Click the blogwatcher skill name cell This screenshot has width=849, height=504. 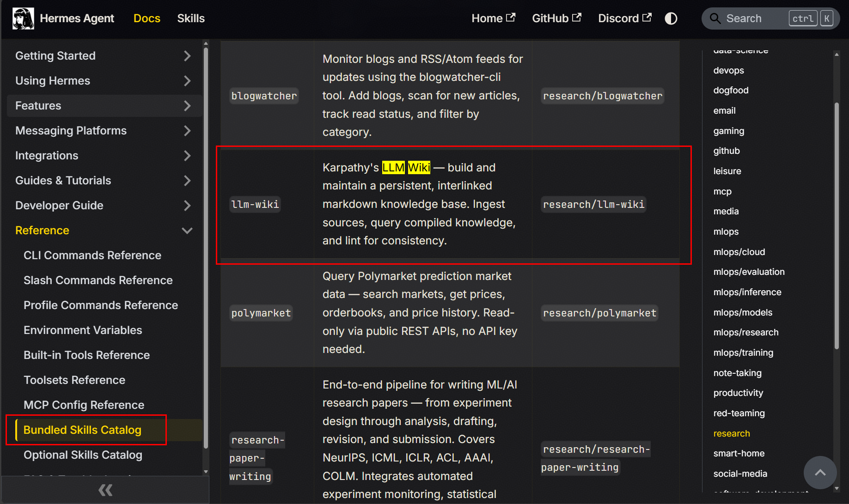coord(264,96)
